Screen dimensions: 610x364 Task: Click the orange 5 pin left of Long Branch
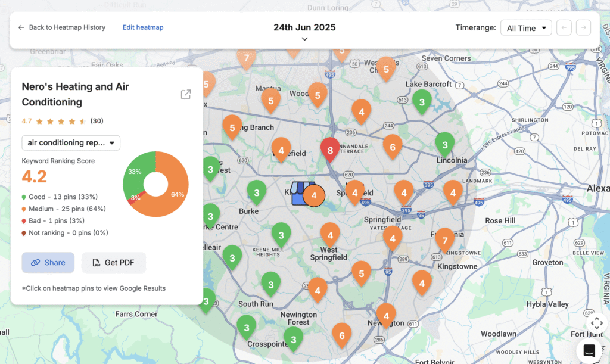232,127
